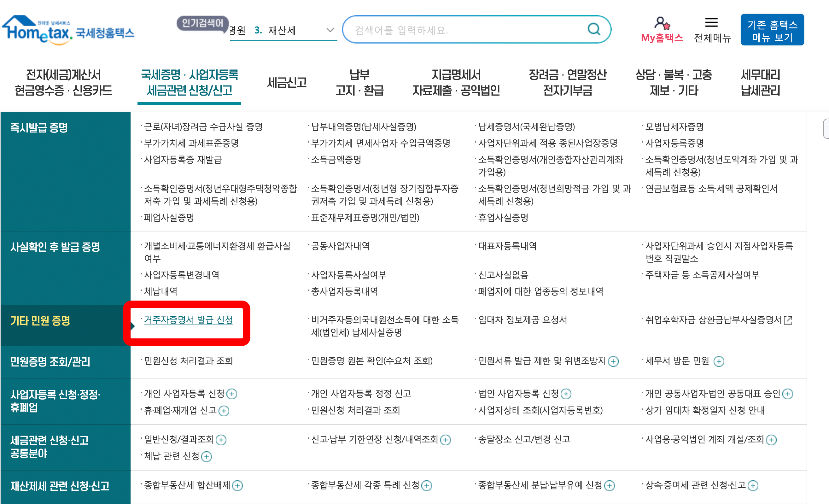
Task: Open 납부내역증명(납세사실증명) link
Action: tap(364, 127)
